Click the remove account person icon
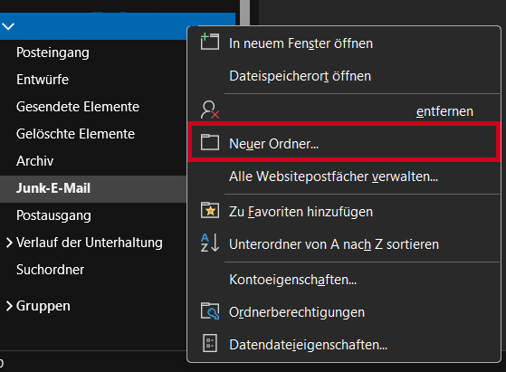 coord(210,110)
